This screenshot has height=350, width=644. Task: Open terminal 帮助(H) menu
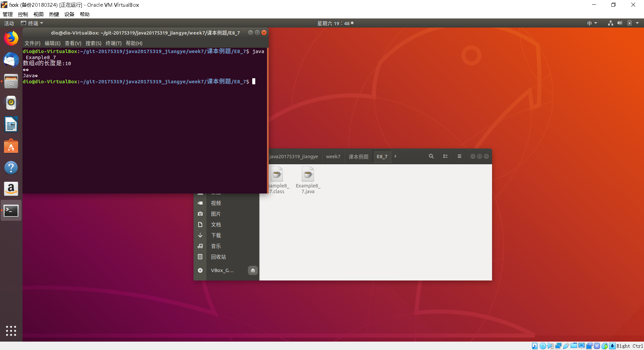point(134,43)
